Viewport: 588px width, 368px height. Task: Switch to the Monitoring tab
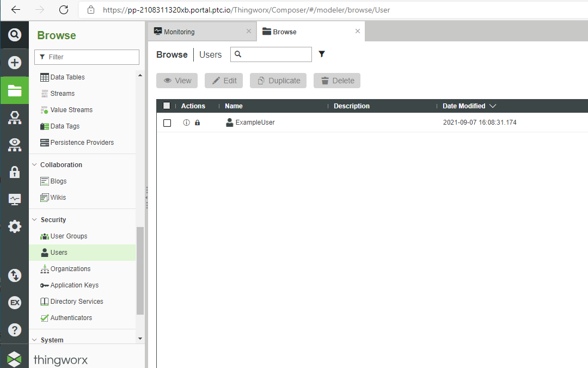[x=180, y=31]
